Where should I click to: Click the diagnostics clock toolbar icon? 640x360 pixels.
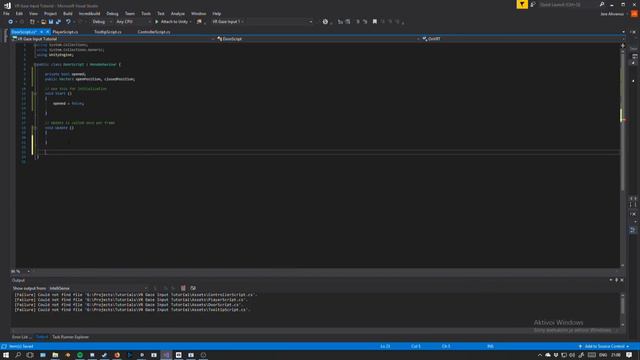click(325, 22)
